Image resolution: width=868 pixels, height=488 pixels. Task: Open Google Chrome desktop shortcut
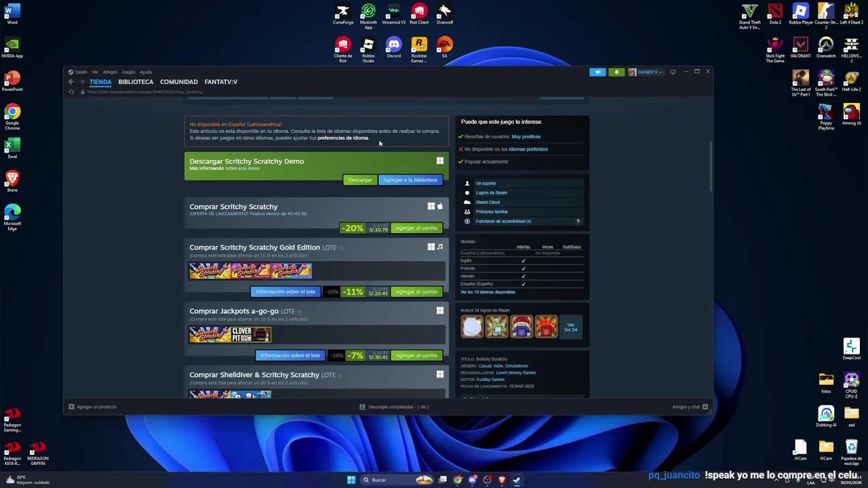coord(12,117)
